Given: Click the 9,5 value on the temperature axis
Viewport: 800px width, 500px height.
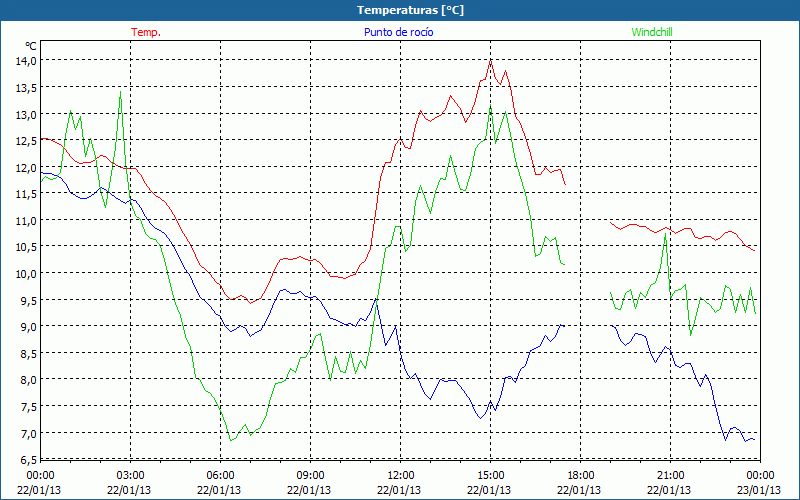Looking at the screenshot, I should point(29,301).
